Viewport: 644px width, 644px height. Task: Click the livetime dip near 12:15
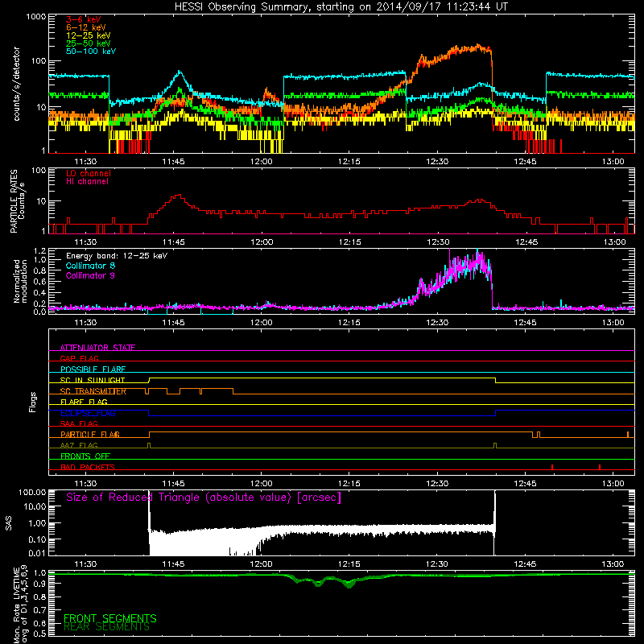point(349,584)
